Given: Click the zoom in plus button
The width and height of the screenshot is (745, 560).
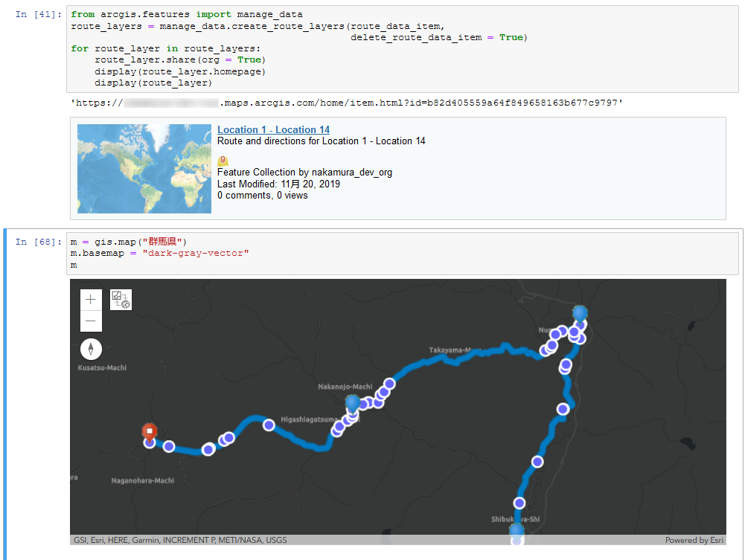Looking at the screenshot, I should tap(91, 300).
